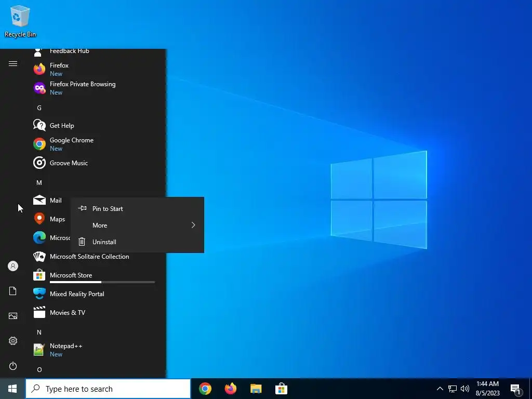Open Firefox from the taskbar

pos(231,389)
